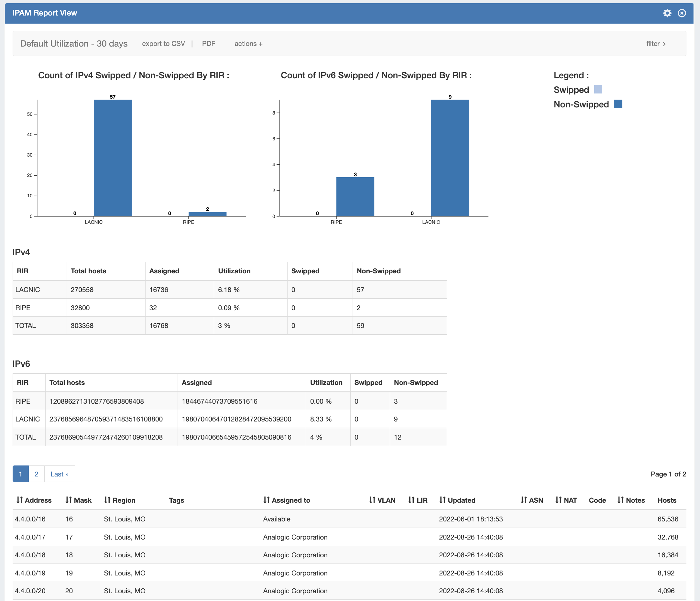
Task: Click the Non-Swipped legend color swatch
Action: click(618, 104)
